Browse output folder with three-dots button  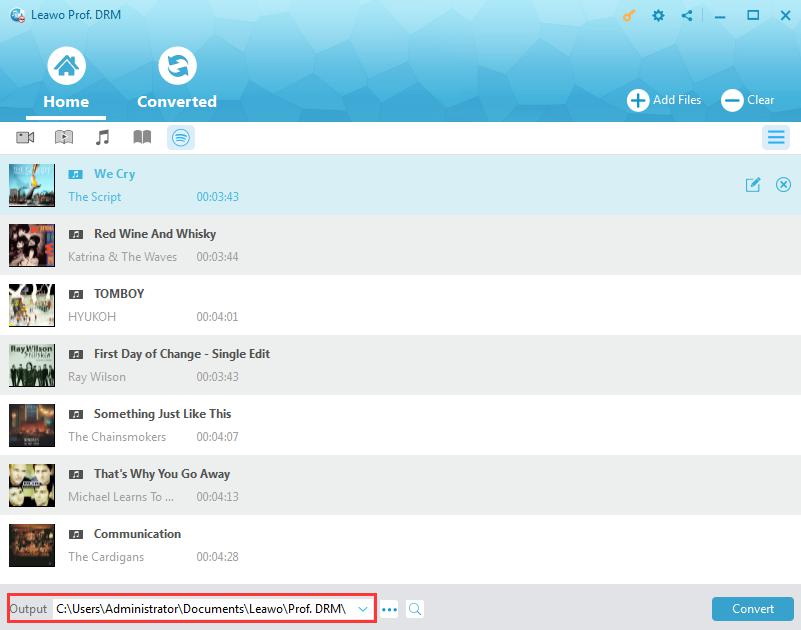[389, 609]
